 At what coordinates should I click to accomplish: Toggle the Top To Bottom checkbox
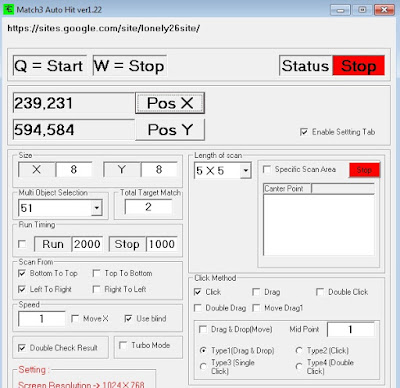(96, 274)
